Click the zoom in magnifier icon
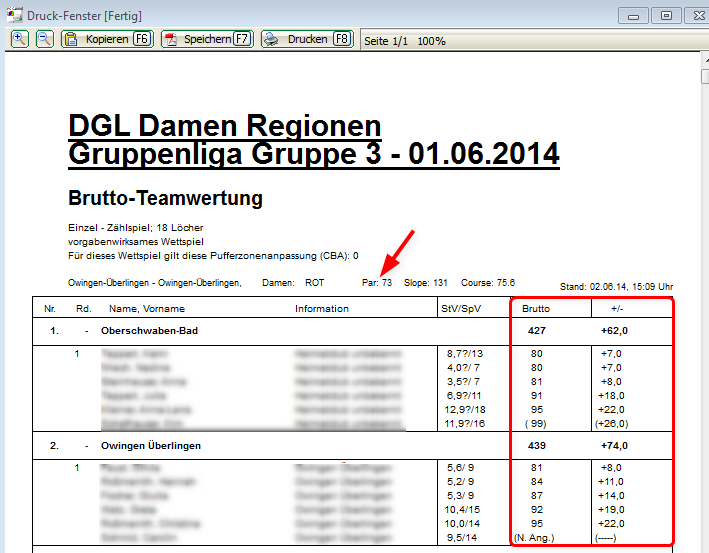This screenshot has height=553, width=709. (20, 39)
